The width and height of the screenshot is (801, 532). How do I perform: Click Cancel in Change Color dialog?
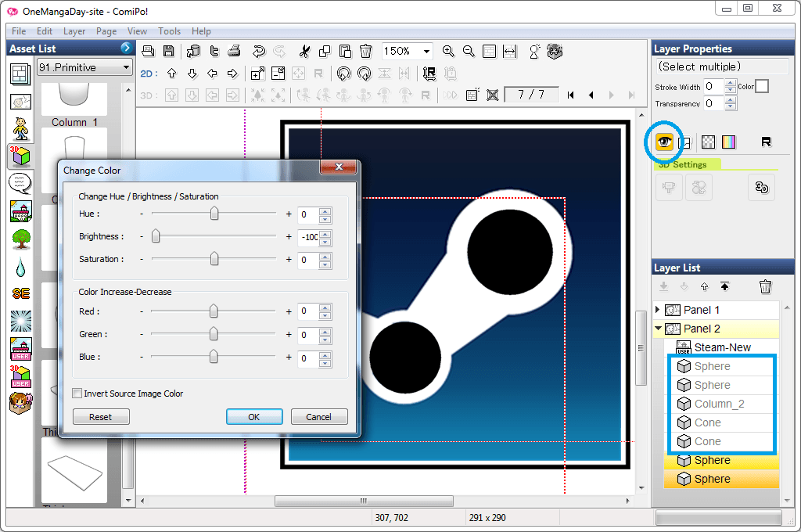pyautogui.click(x=319, y=417)
